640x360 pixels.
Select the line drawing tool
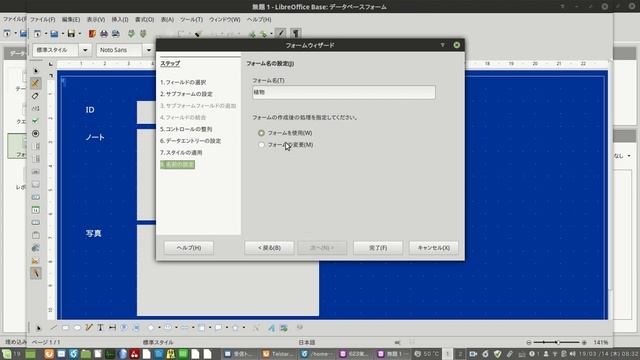coord(53,328)
